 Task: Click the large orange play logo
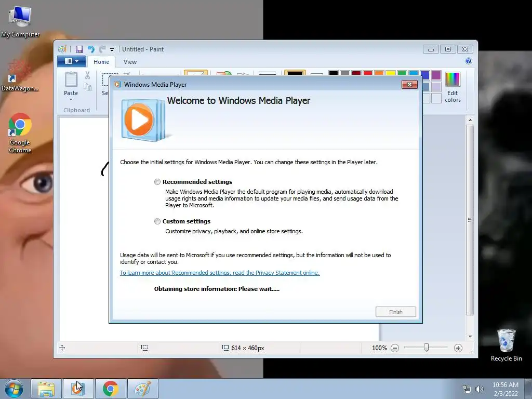point(139,120)
